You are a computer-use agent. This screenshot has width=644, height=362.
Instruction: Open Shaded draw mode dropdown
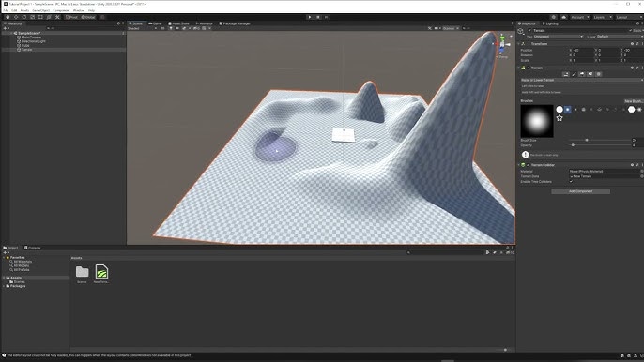142,28
